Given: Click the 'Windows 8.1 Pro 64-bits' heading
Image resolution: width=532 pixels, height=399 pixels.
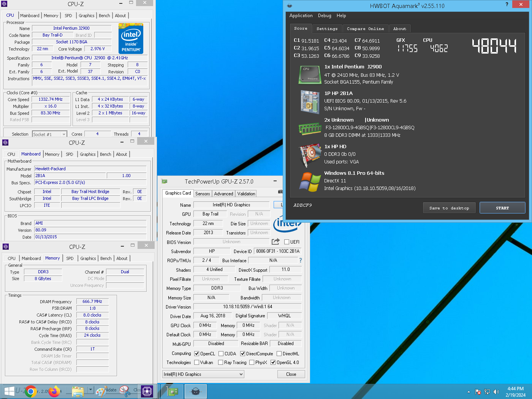Looking at the screenshot, I should (x=354, y=173).
